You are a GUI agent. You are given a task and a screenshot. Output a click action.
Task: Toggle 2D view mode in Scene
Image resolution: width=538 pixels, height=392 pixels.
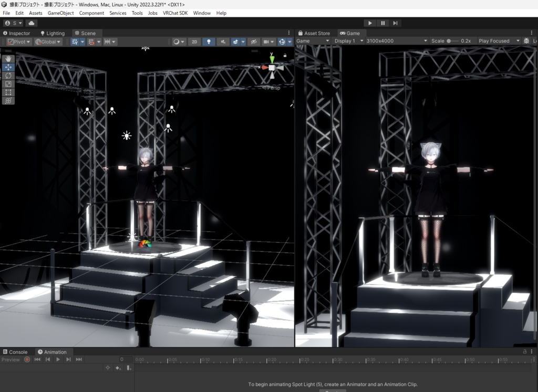click(194, 42)
